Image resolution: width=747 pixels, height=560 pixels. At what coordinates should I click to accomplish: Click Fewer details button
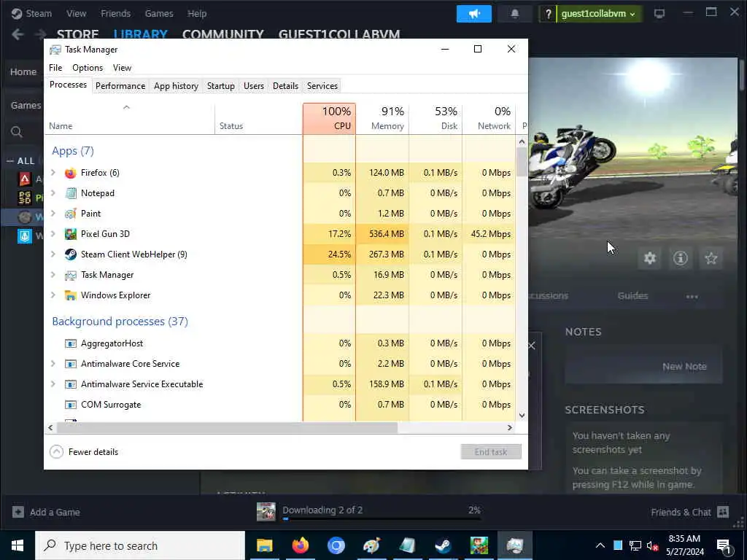click(84, 452)
